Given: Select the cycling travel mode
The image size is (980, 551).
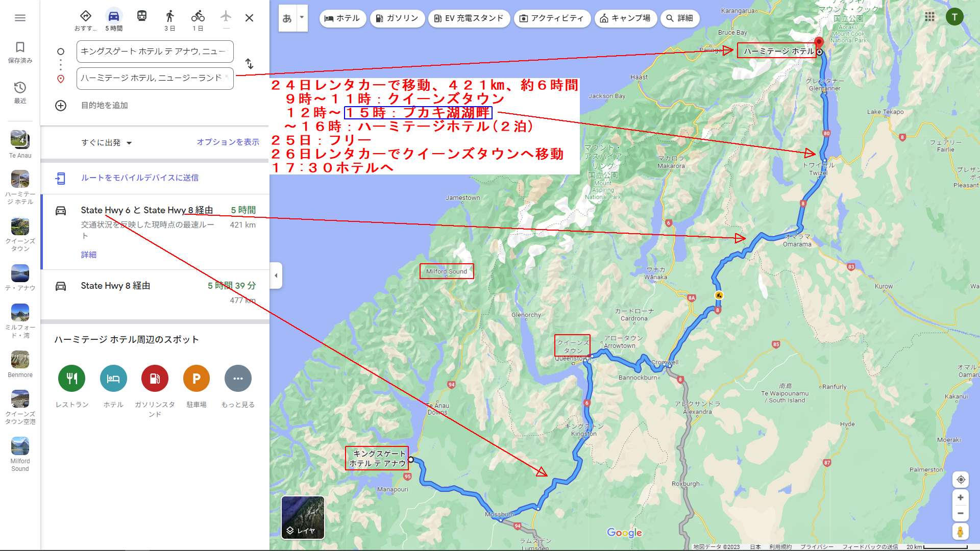Looking at the screenshot, I should click(198, 20).
